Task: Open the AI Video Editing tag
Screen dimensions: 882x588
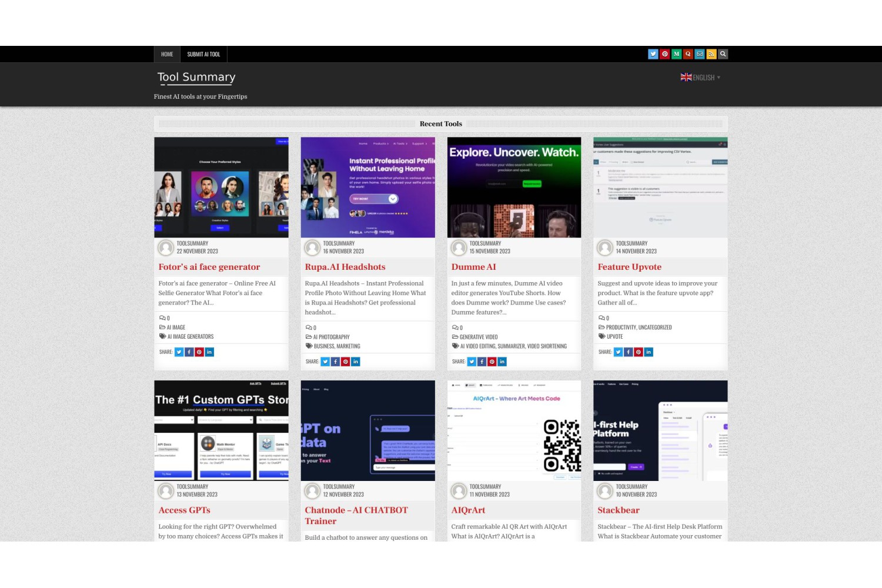Action: pyautogui.click(x=477, y=346)
